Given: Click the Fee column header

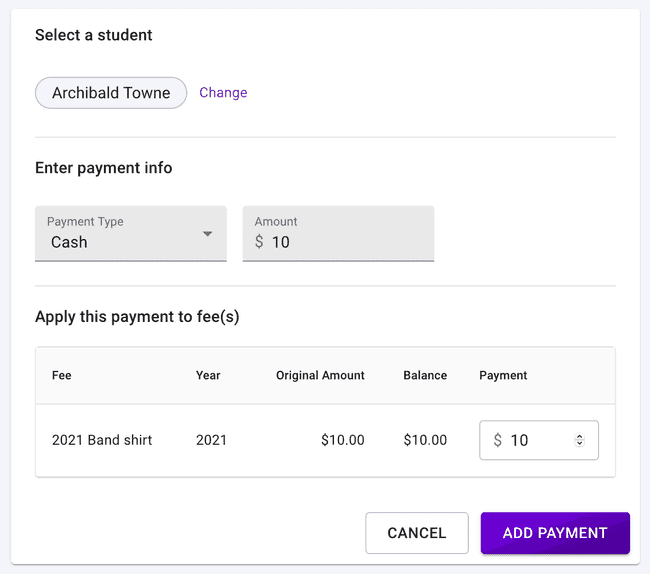Looking at the screenshot, I should [x=62, y=375].
